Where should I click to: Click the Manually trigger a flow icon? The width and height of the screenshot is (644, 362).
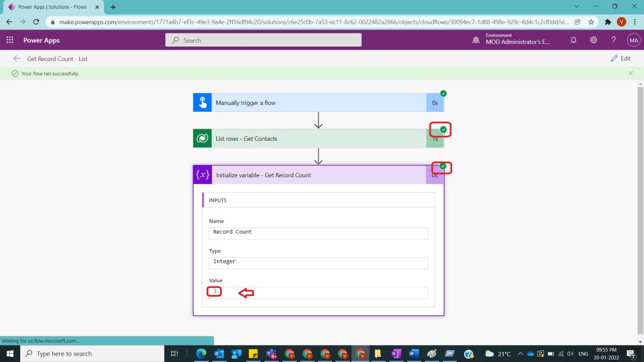click(203, 102)
